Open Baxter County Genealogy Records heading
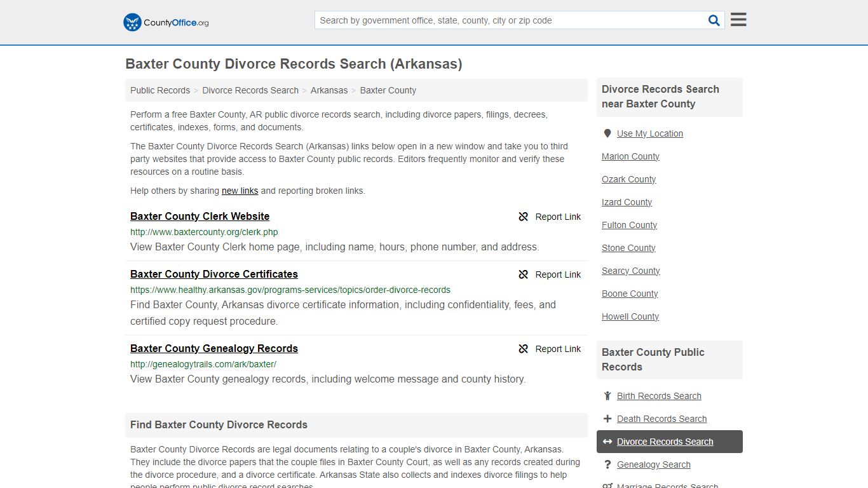 point(214,348)
